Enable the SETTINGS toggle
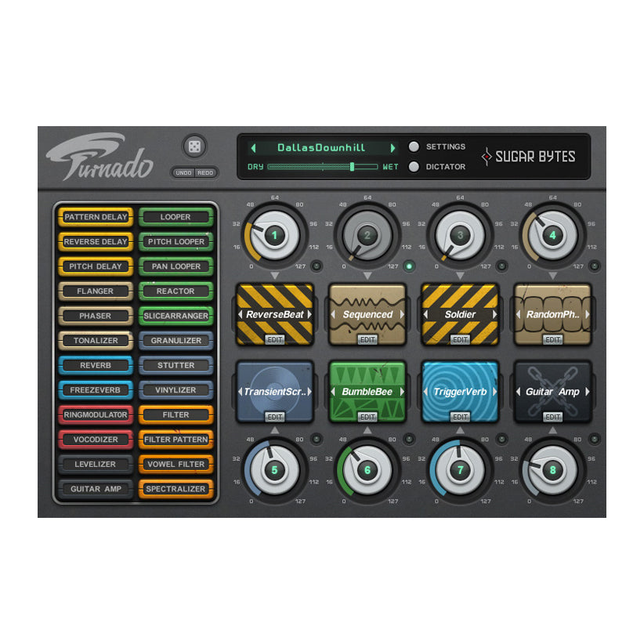644x644 pixels. pos(414,146)
